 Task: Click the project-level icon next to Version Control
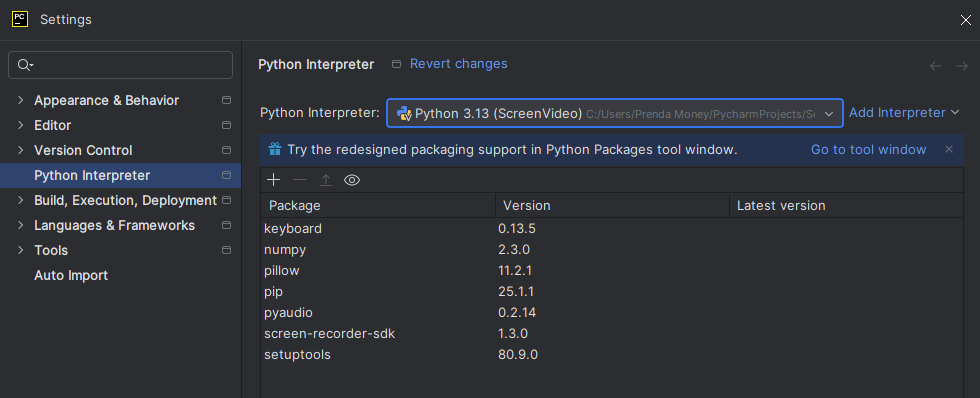point(226,150)
